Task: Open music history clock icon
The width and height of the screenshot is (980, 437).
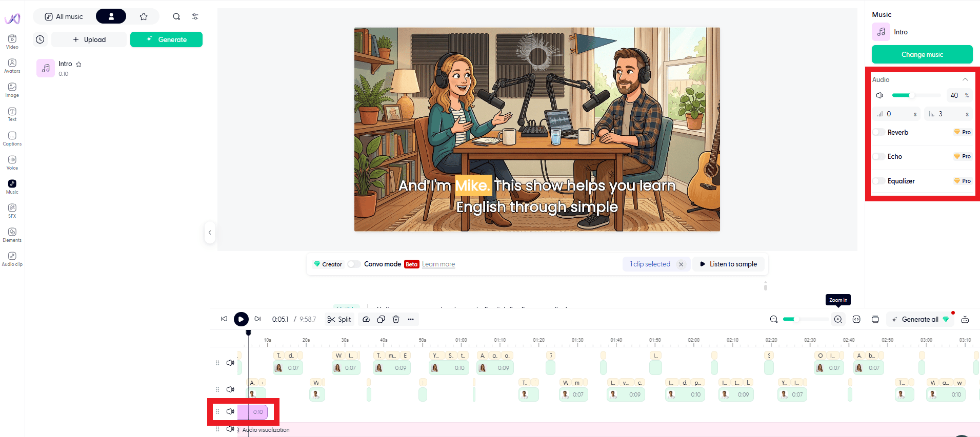Action: (41, 39)
